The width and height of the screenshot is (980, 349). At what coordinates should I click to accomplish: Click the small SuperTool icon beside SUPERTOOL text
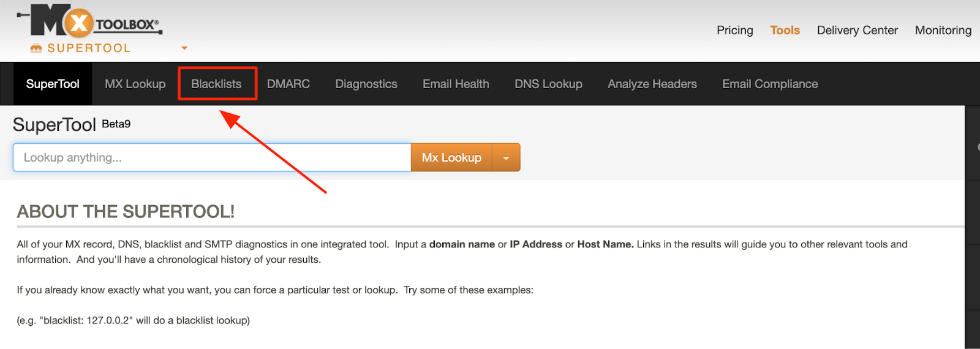pos(36,48)
